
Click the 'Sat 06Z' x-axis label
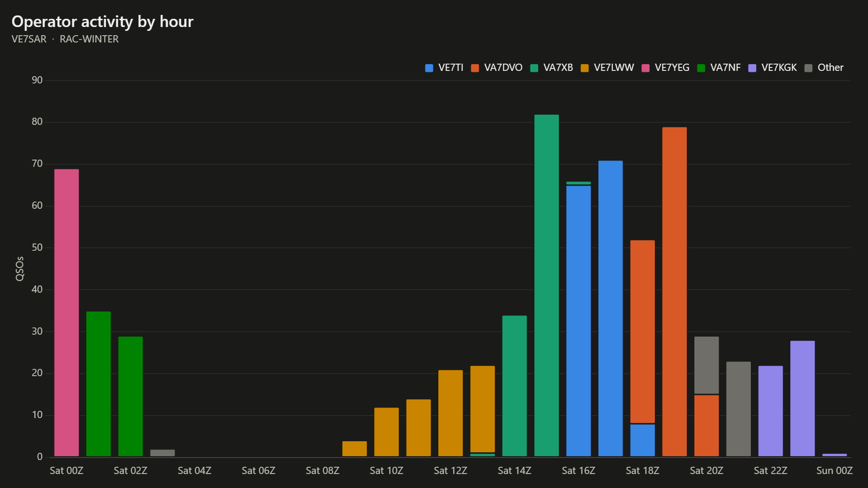258,471
